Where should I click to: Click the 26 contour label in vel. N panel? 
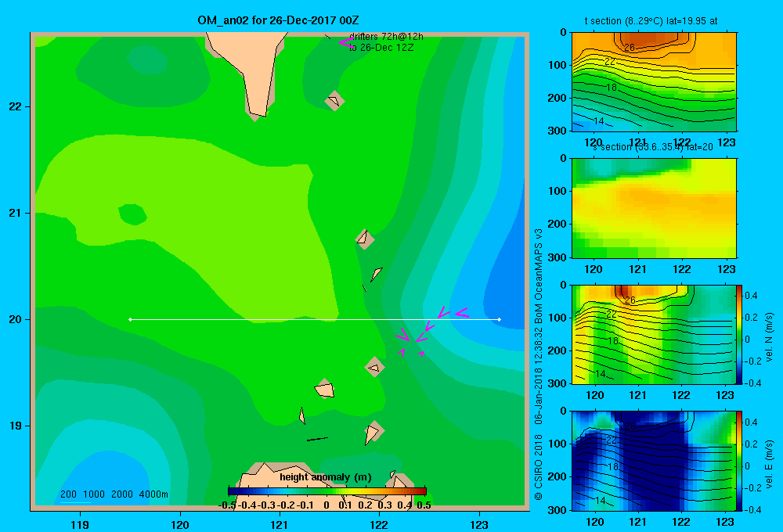(x=630, y=300)
